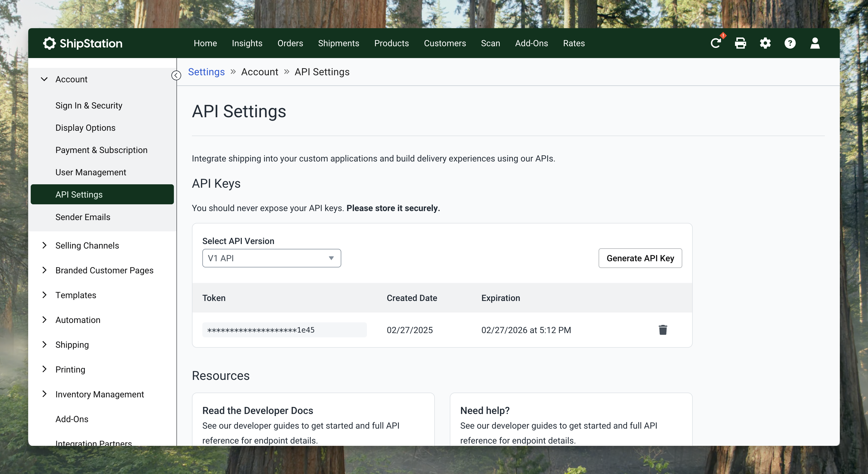The width and height of the screenshot is (868, 474).
Task: Open the settings gear icon
Action: [765, 43]
